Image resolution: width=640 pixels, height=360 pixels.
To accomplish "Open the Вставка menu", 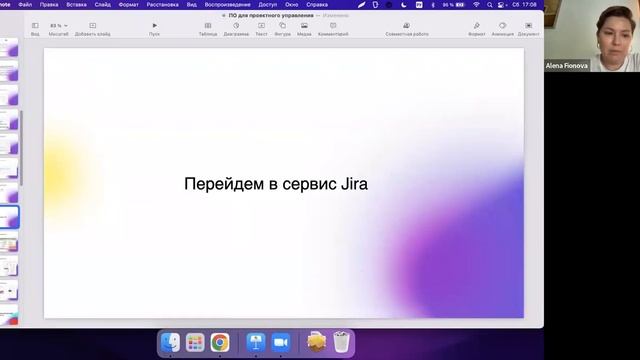I will (x=76, y=4).
